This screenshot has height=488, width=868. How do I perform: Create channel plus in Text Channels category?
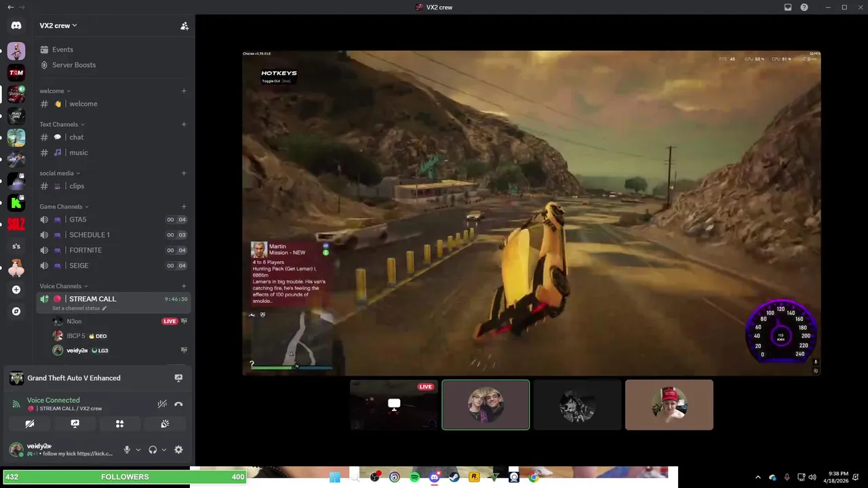click(x=184, y=124)
